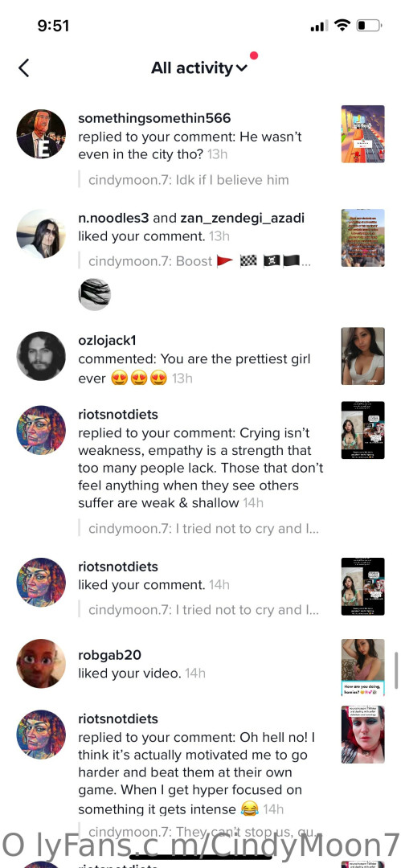Open n.noodles3's profile picture
Screen dimensions: 401x868
click(x=41, y=234)
